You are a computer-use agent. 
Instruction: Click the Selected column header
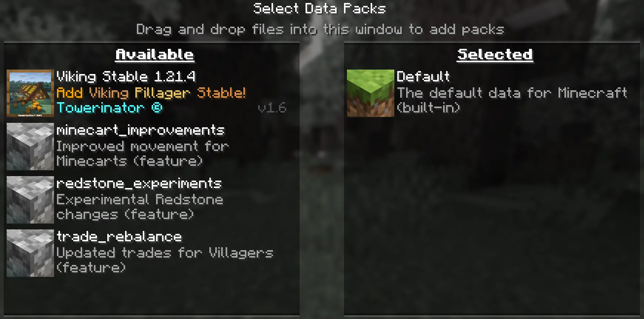(x=495, y=55)
